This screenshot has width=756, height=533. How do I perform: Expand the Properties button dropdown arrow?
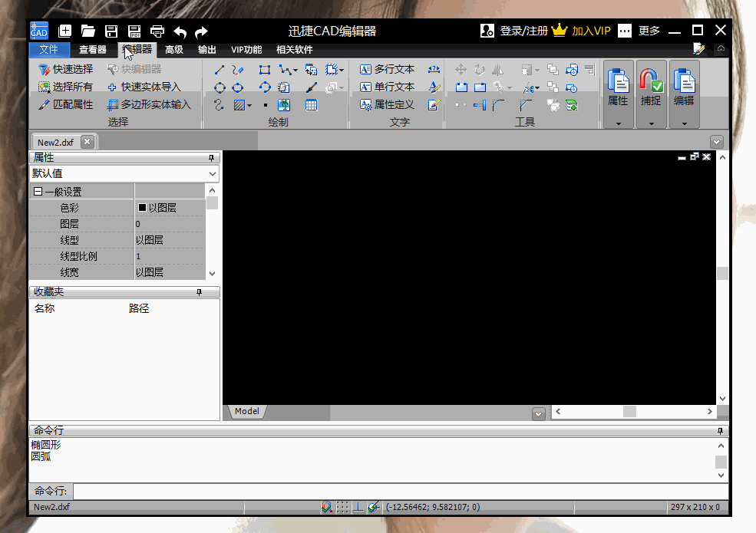618,123
